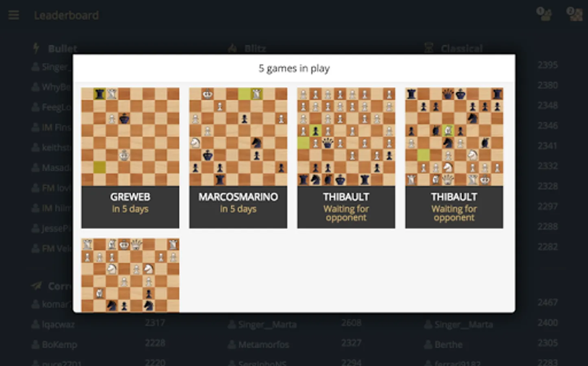Click the rating 2305
Viewport: 588px width, 366px height.
[548, 343]
